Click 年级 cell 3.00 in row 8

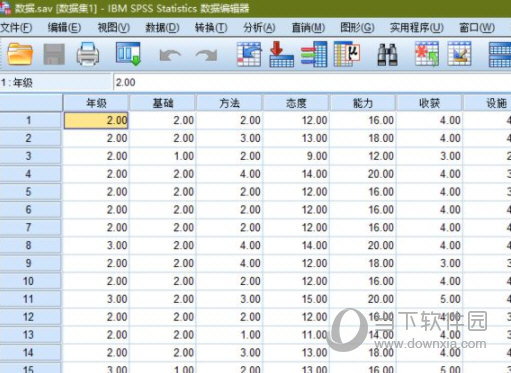click(96, 245)
